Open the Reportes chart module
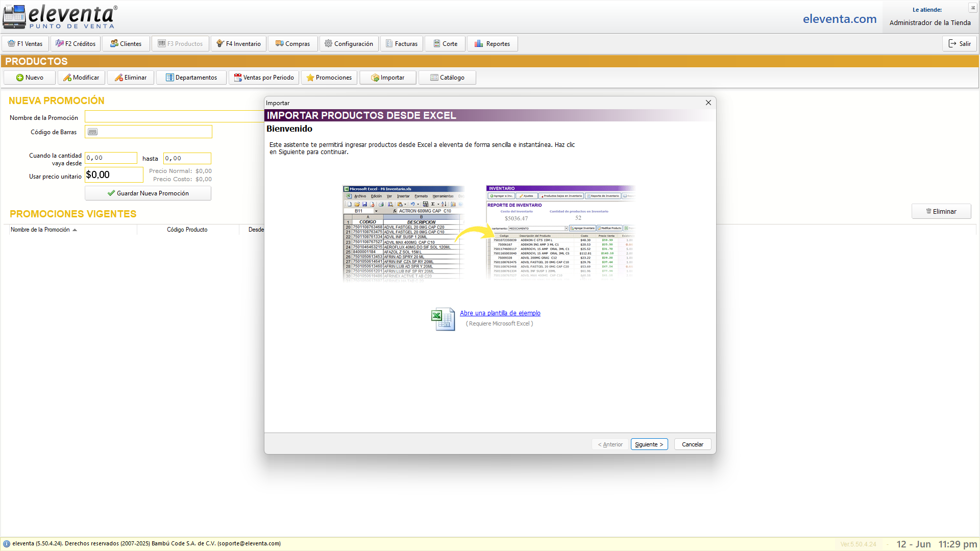Image resolution: width=980 pixels, height=551 pixels. pyautogui.click(x=492, y=44)
